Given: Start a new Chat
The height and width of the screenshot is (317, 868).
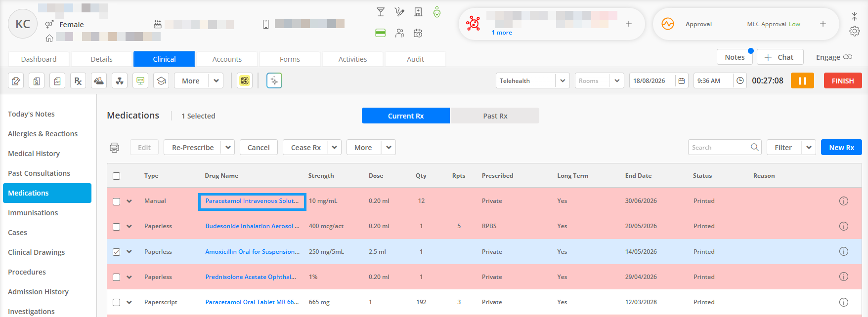Looking at the screenshot, I should pos(780,57).
